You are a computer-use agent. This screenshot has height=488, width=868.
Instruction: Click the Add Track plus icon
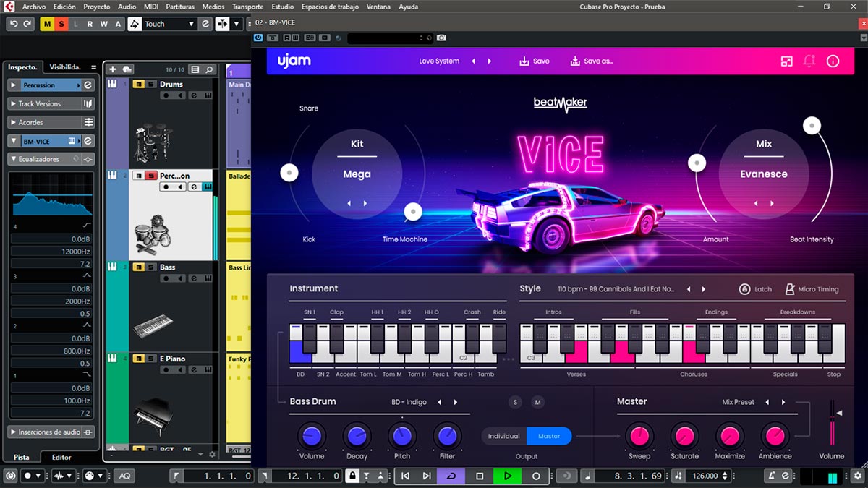pyautogui.click(x=113, y=69)
